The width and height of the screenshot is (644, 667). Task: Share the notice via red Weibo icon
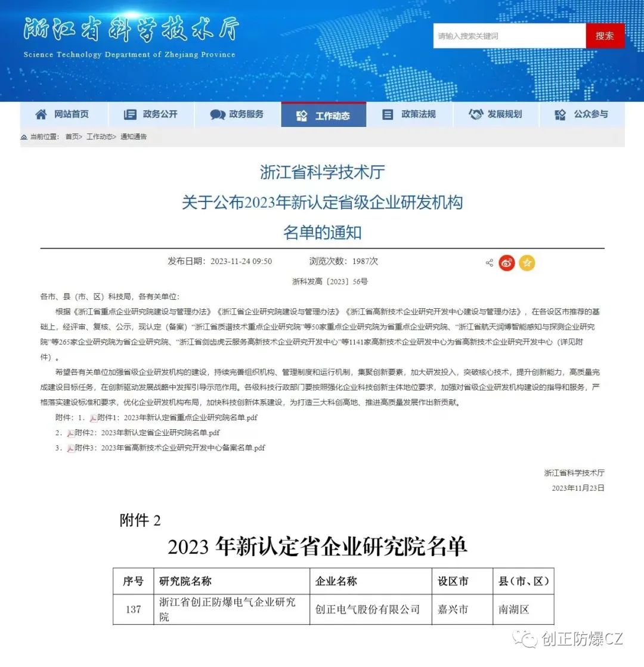click(507, 263)
